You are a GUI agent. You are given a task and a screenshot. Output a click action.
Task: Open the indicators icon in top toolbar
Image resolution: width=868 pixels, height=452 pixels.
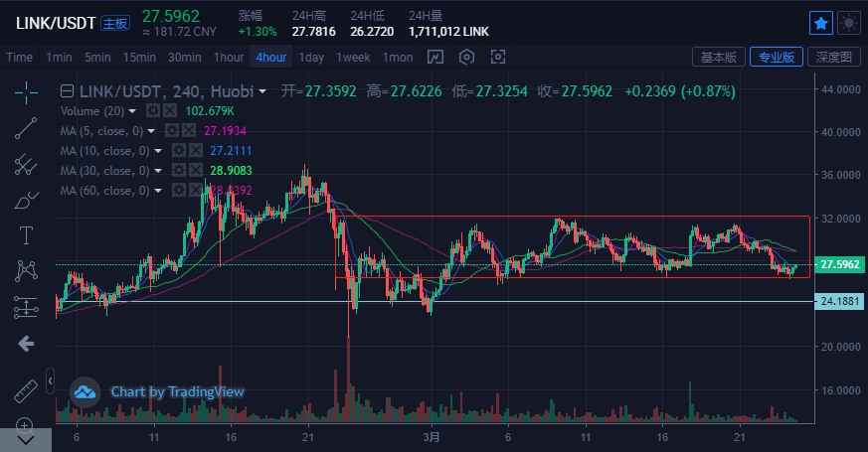435,57
